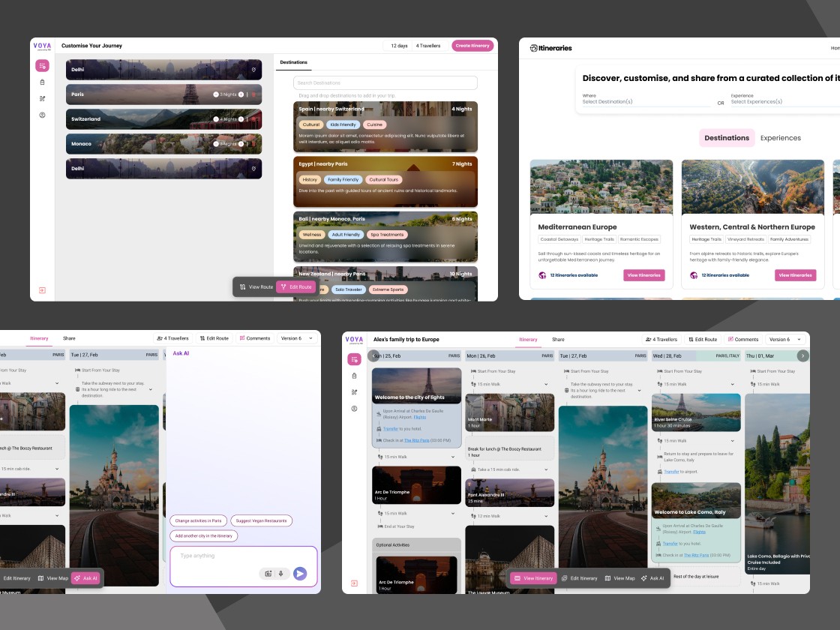Open the luggage icon in Customise Journey sidebar
Image resolution: width=840 pixels, height=630 pixels.
pyautogui.click(x=42, y=82)
